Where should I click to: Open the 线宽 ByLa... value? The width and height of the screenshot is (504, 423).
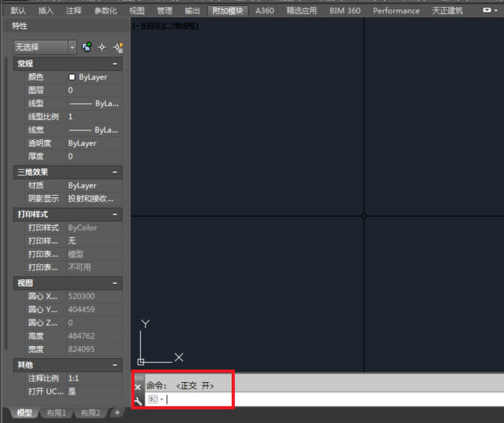pos(94,130)
